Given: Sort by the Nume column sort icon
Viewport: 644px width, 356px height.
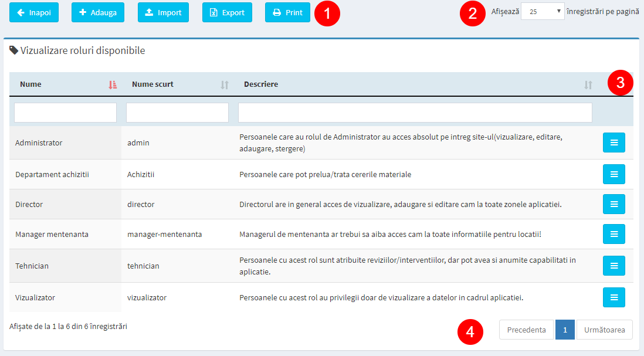Looking at the screenshot, I should click(x=113, y=84).
